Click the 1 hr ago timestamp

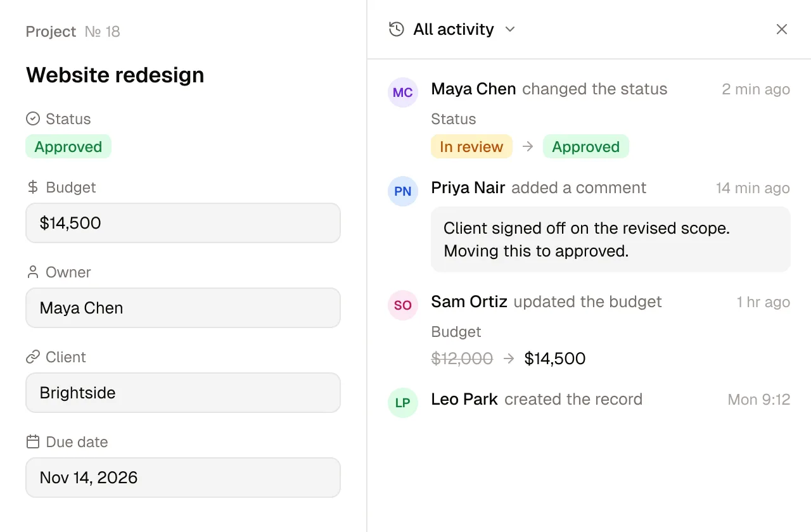tap(763, 302)
